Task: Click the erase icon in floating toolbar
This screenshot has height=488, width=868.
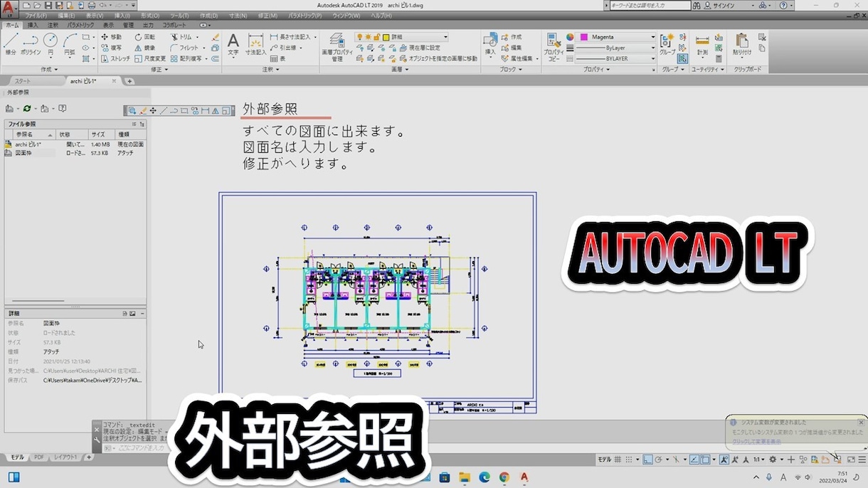Action: pyautogui.click(x=143, y=110)
